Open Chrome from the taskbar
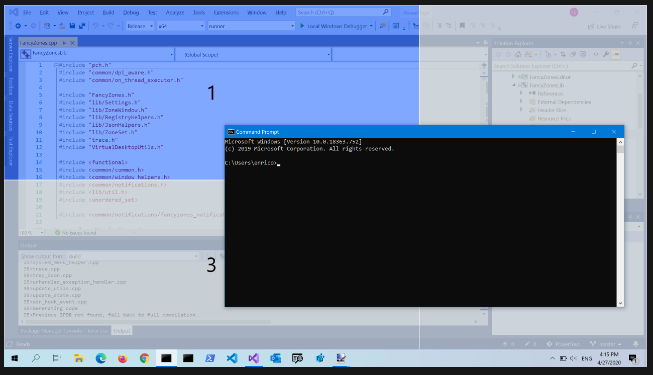 pyautogui.click(x=145, y=358)
